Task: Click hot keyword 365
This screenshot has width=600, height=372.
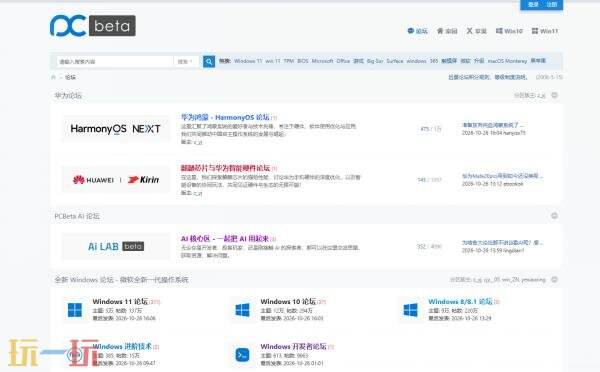Action: tap(434, 61)
